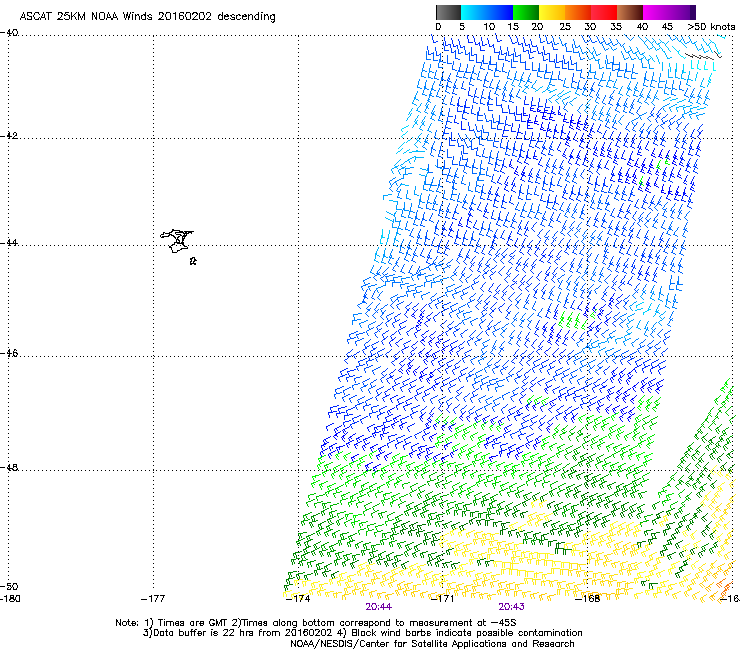The height and width of the screenshot is (650, 740).
Task: Choose the red 30-35 knots legend swatch
Action: pos(604,12)
